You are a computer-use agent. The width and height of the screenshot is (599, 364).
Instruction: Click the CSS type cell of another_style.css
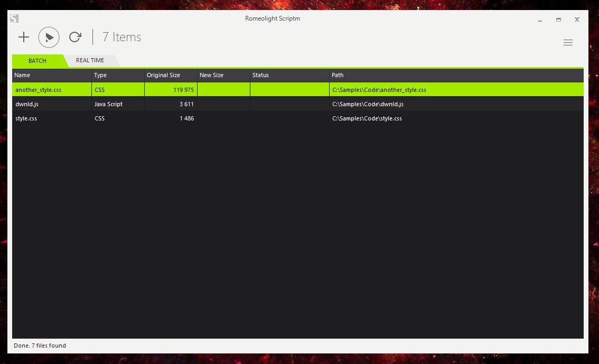click(99, 90)
